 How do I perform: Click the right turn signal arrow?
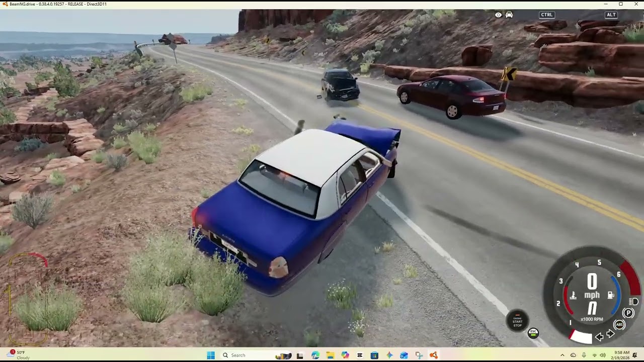[x=610, y=334]
